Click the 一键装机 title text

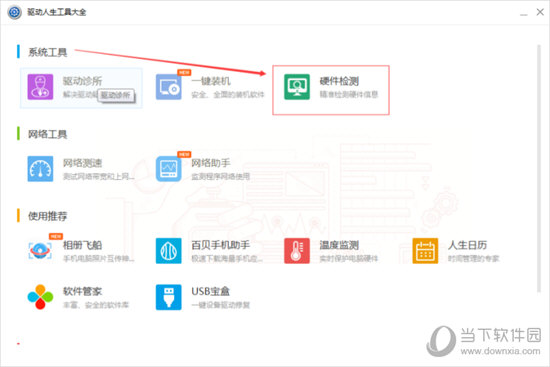(211, 81)
